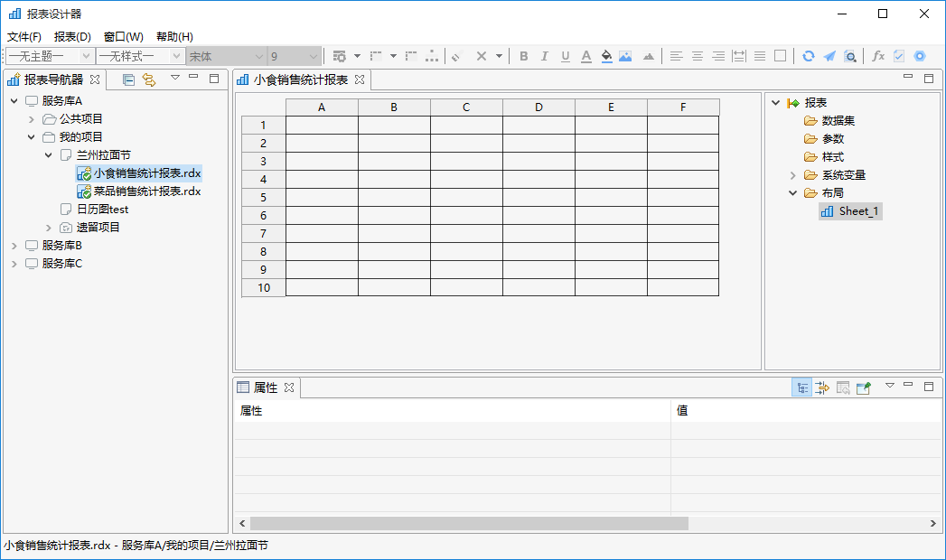The image size is (946, 560).
Task: Open the 无主题 theme combo box
Action: pyautogui.click(x=50, y=56)
